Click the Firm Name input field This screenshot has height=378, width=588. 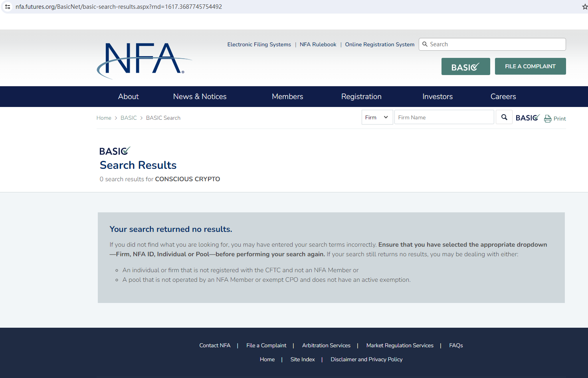click(x=444, y=117)
